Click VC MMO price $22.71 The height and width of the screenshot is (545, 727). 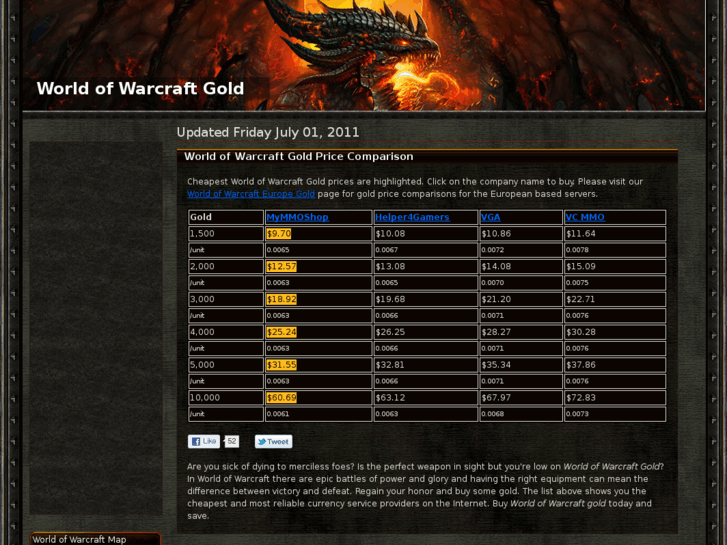point(580,299)
